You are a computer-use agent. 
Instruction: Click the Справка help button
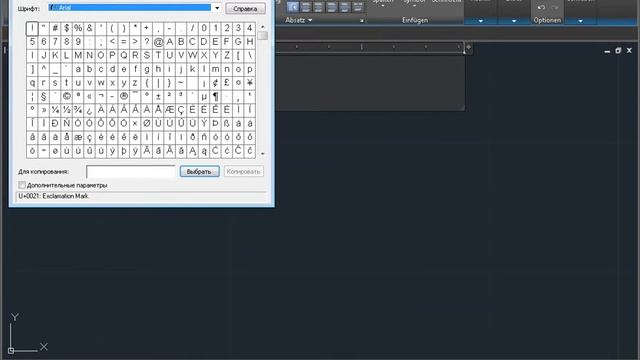tap(245, 9)
